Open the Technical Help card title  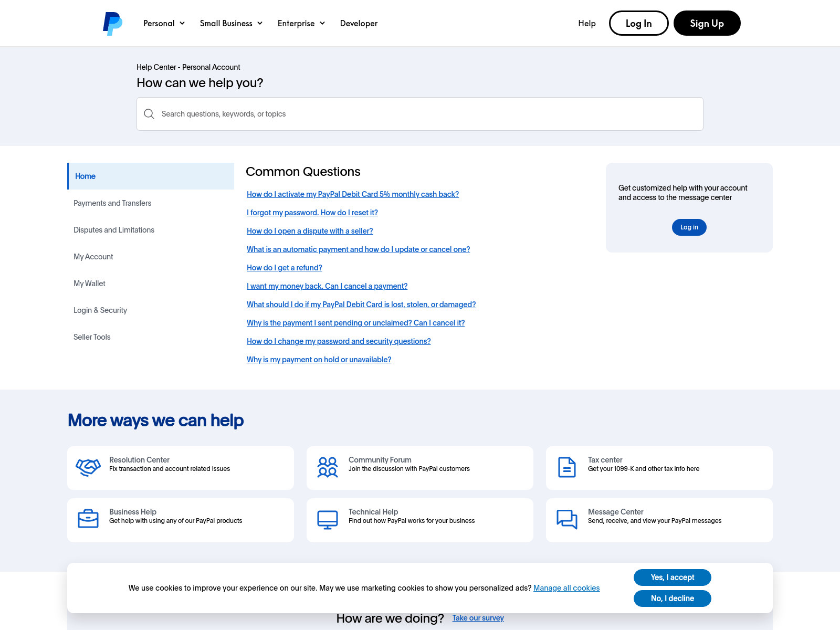373,512
